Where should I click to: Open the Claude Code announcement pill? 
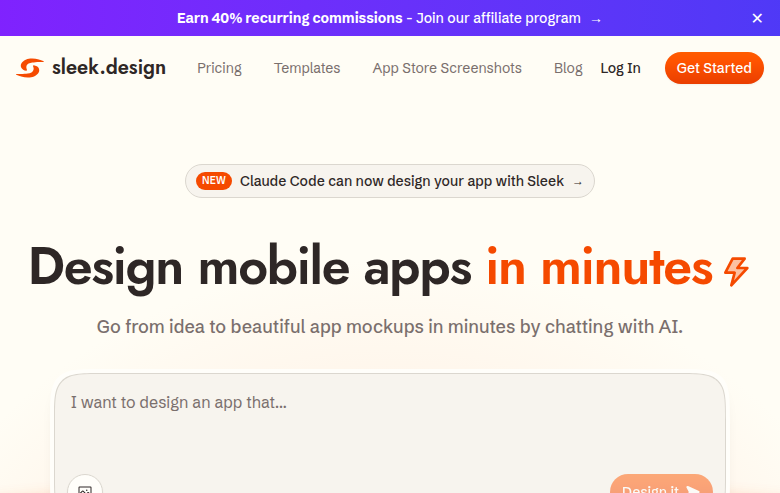pos(390,181)
